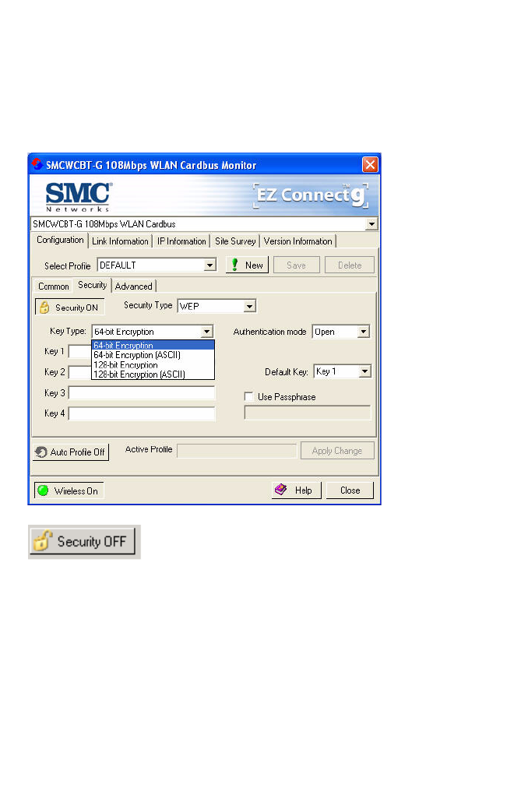
Task: Click the Key 1 input field
Action: [x=80, y=352]
